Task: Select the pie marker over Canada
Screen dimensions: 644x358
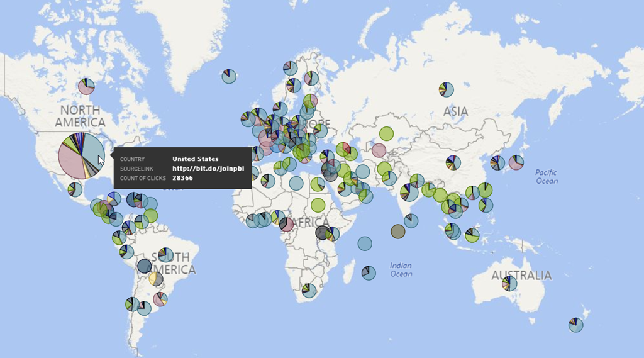Action: click(86, 86)
